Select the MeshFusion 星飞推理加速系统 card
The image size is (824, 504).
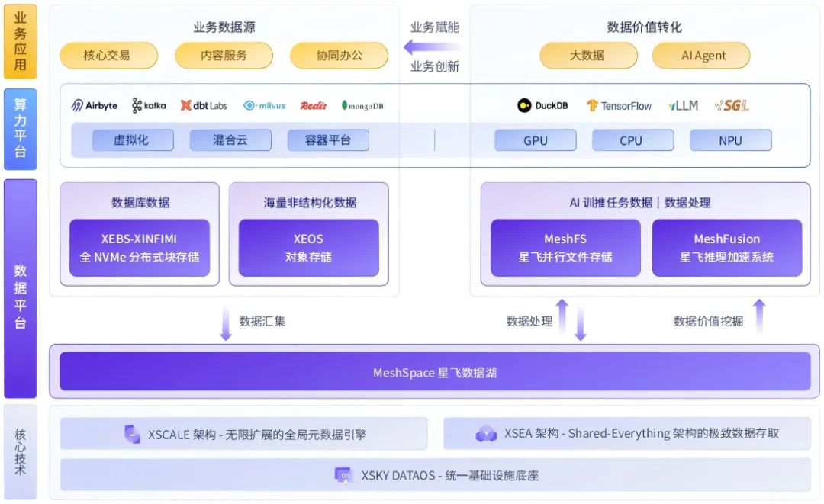pyautogui.click(x=727, y=248)
